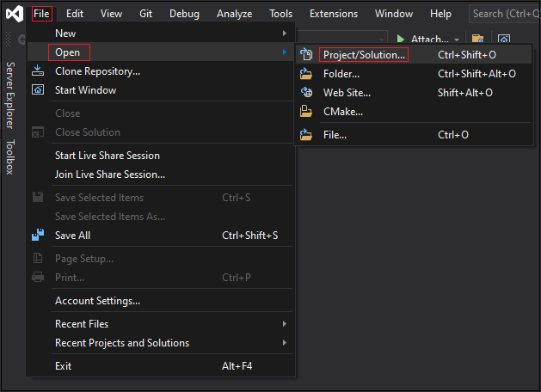Expand the New submenu
Image resolution: width=541 pixels, height=392 pixels.
(x=161, y=34)
